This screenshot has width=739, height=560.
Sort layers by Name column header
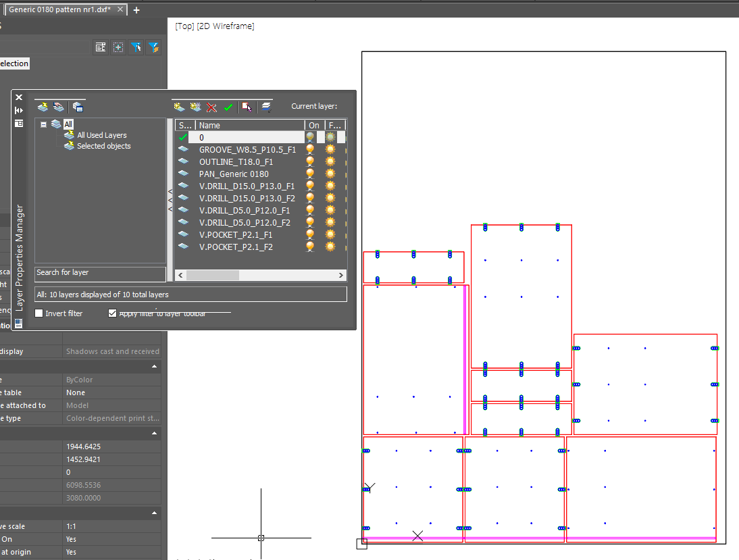[250, 126]
